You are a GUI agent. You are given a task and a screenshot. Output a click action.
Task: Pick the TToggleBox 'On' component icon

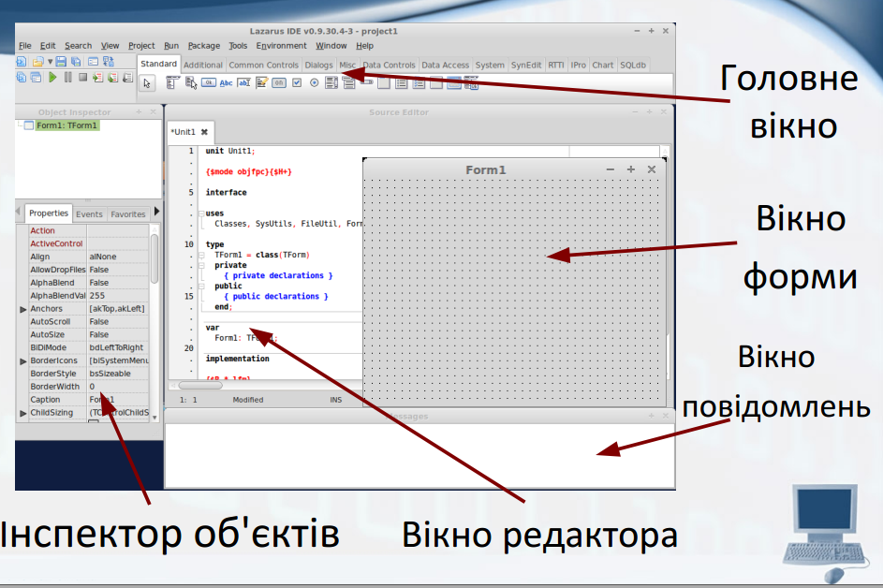point(279,82)
